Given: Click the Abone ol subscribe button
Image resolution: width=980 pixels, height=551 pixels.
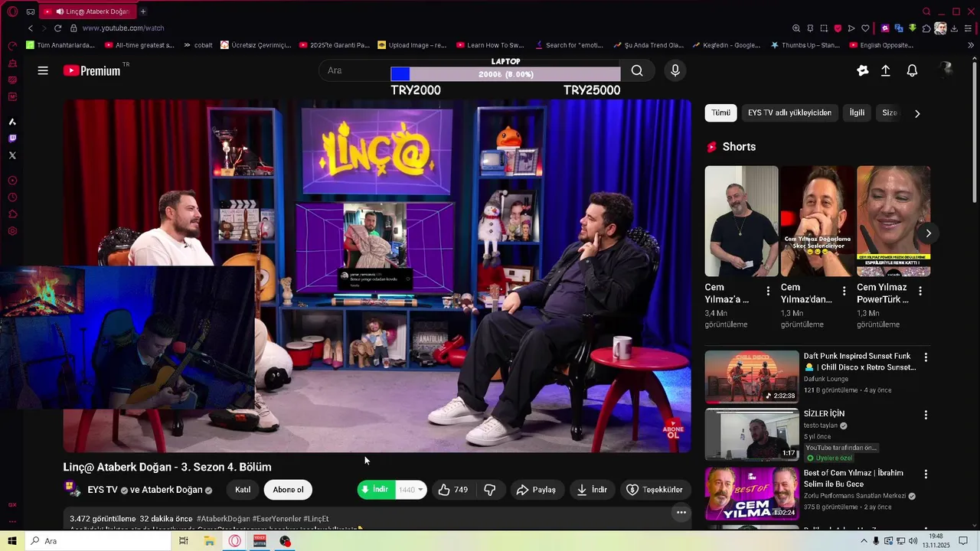Looking at the screenshot, I should click(x=288, y=490).
